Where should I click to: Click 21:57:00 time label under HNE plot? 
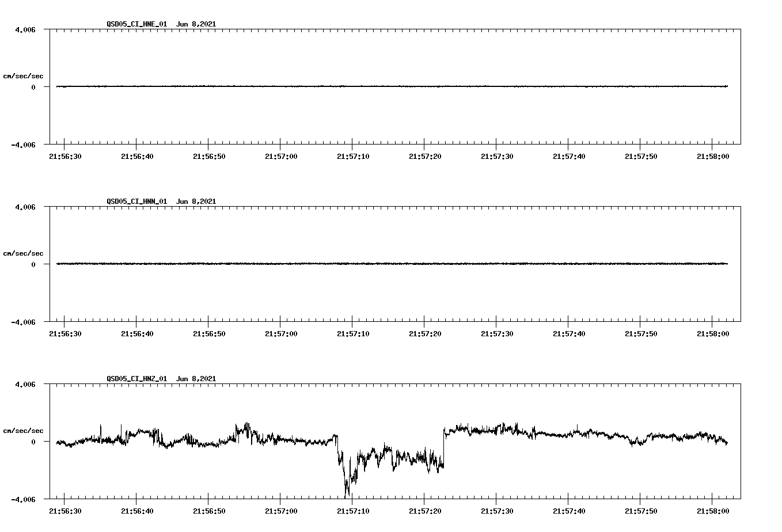[x=280, y=156]
